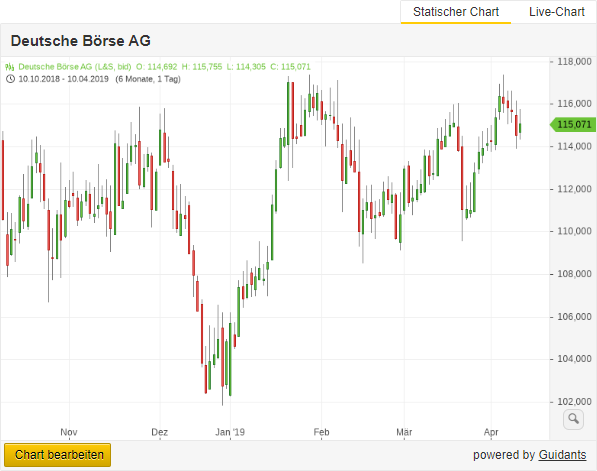This screenshot has width=597, height=471.
Task: Click the 'powered by' text
Action: pos(504,455)
